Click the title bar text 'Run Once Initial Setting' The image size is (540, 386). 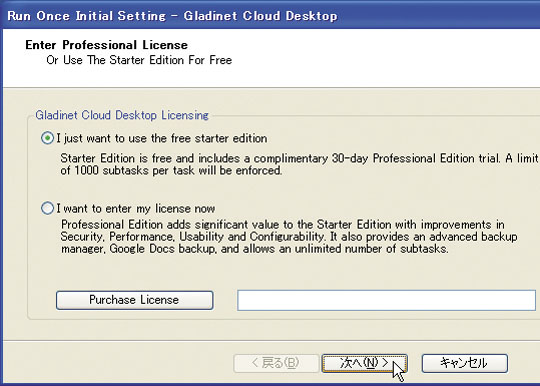[x=86, y=16]
